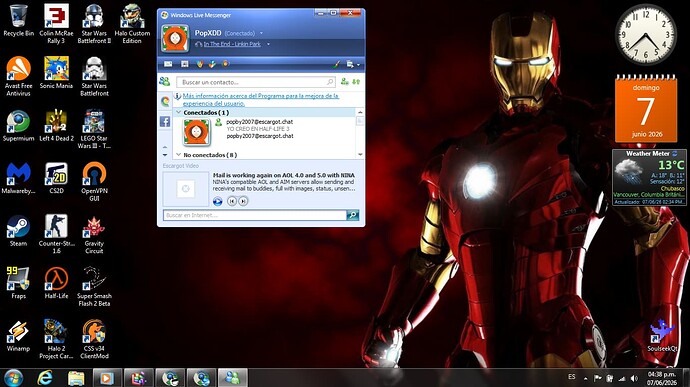Click the contact list sort arrows icon
Screen dimensions: 690x387
[x=356, y=82]
